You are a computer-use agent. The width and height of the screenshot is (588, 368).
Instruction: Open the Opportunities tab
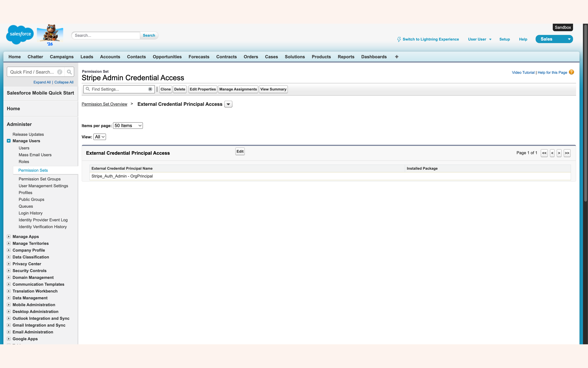point(167,57)
